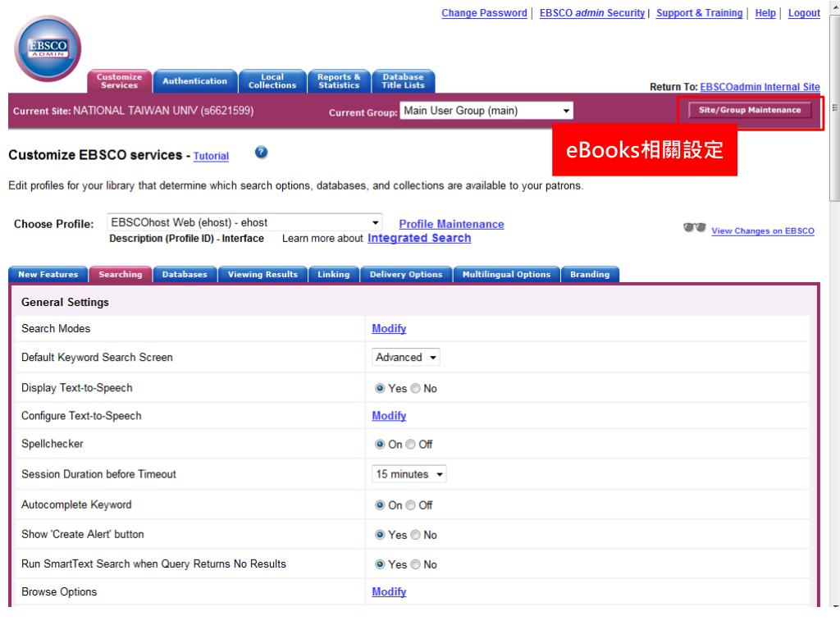Viewport: 840px width, 630px height.
Task: Go to the Branding tab
Action: point(589,274)
